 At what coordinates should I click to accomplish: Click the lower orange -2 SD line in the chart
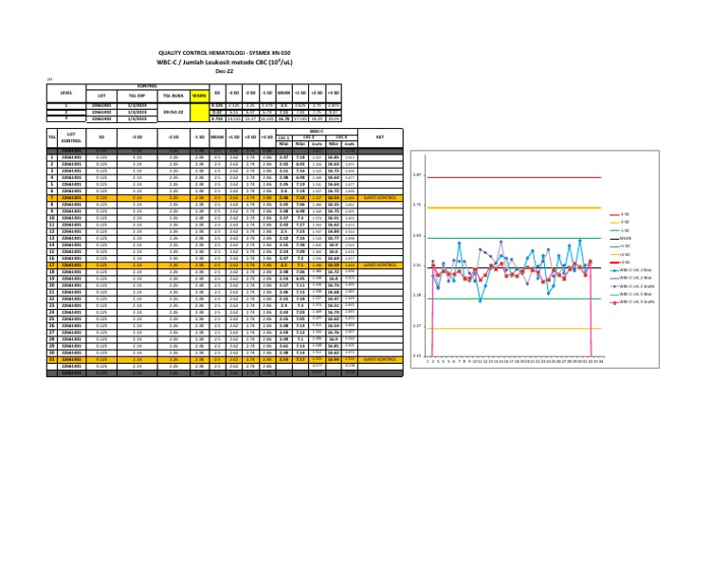pos(514,329)
